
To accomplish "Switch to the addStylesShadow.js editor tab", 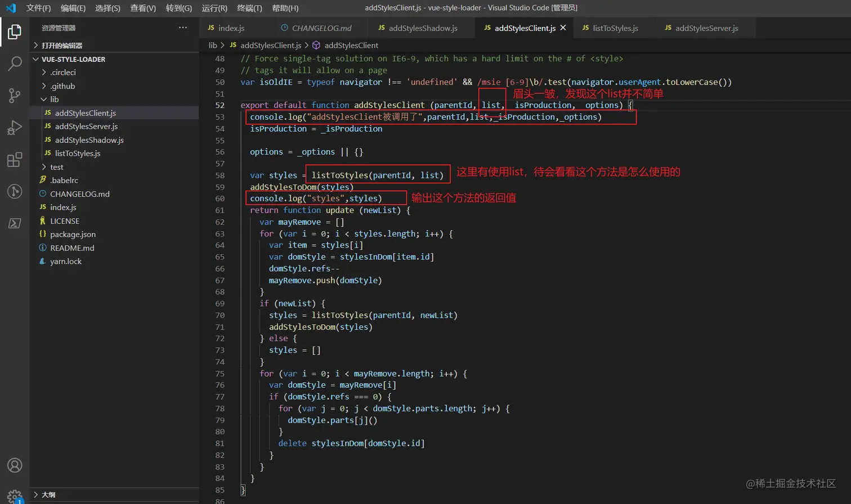I will pyautogui.click(x=423, y=28).
